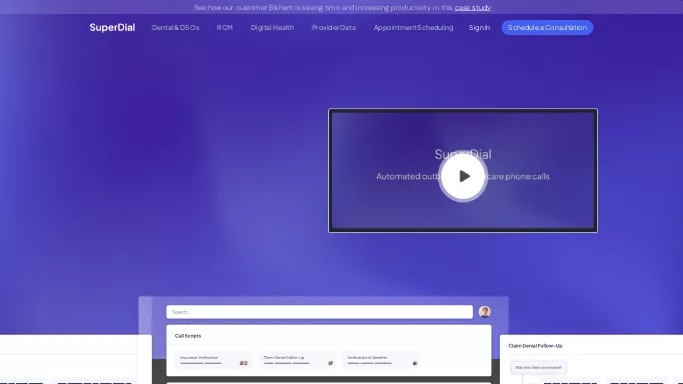Screen dimensions: 683x384
Task: Open the Insurance Verification call script card
Action: pyautogui.click(x=214, y=360)
